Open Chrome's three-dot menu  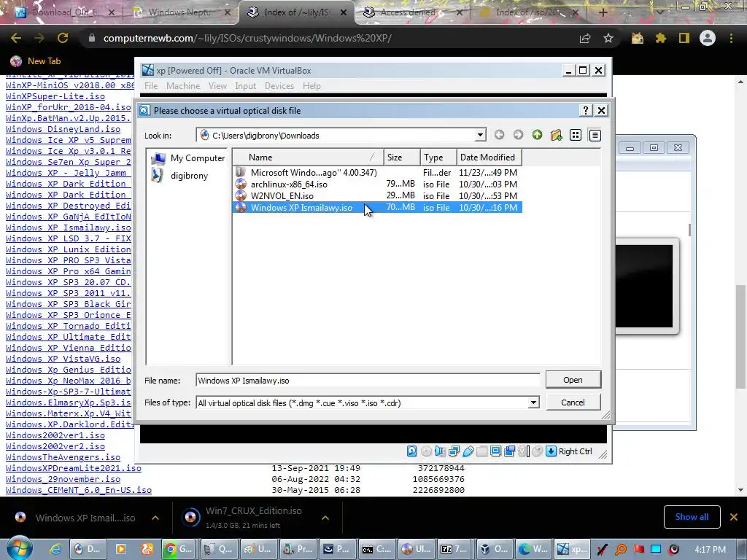pyautogui.click(x=731, y=38)
